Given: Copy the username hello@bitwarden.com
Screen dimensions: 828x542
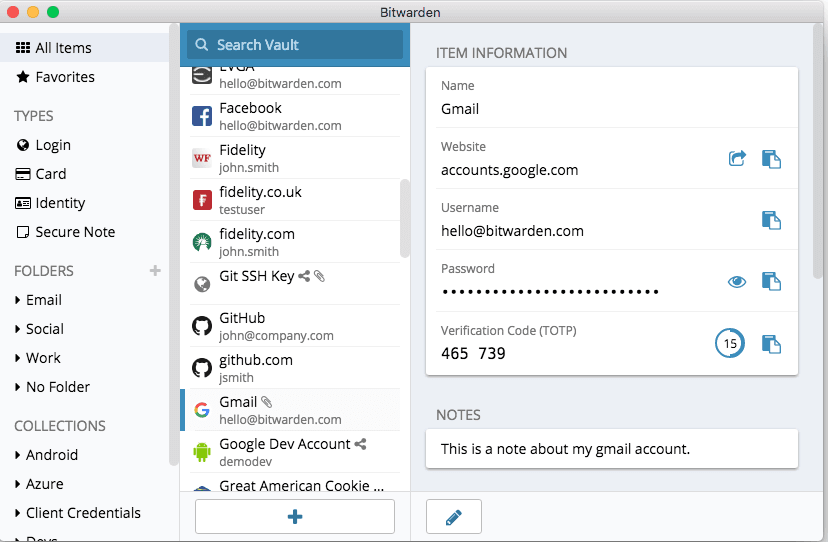Looking at the screenshot, I should (771, 220).
